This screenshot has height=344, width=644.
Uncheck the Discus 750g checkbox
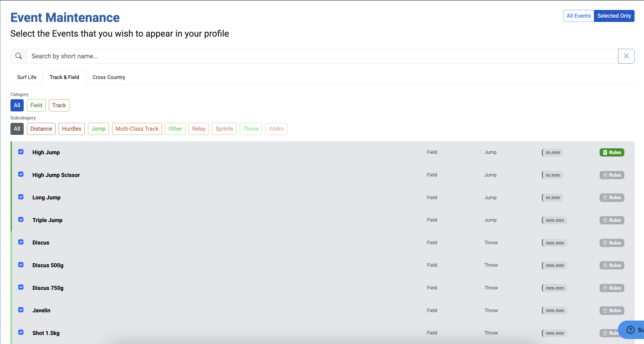(x=21, y=287)
